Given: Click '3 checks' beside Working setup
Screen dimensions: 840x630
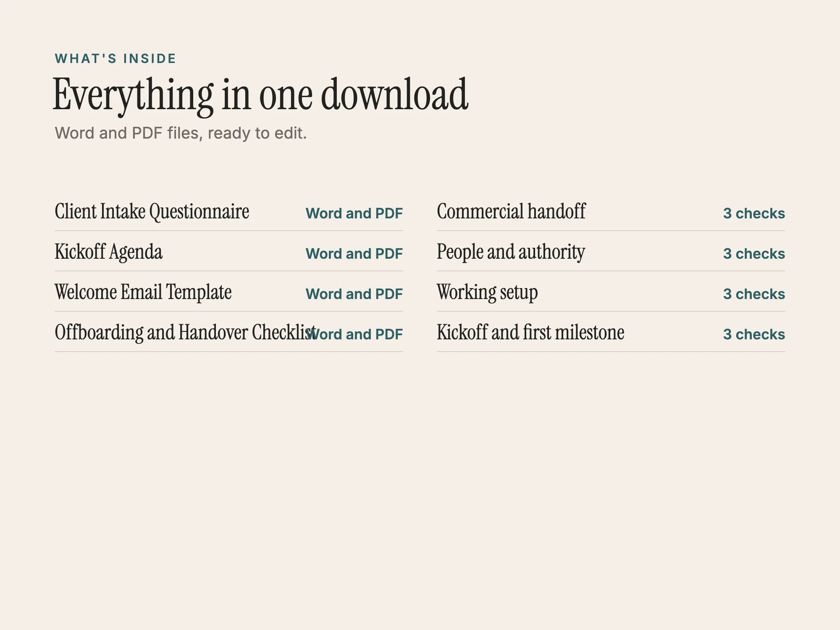Looking at the screenshot, I should pyautogui.click(x=754, y=294).
